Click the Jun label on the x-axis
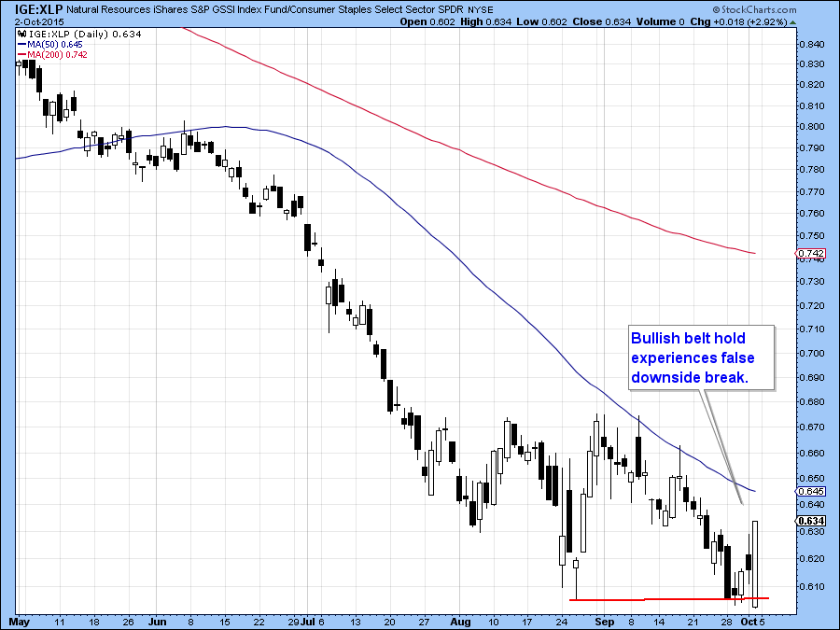Screen dimensions: 840x630 pyautogui.click(x=157, y=622)
